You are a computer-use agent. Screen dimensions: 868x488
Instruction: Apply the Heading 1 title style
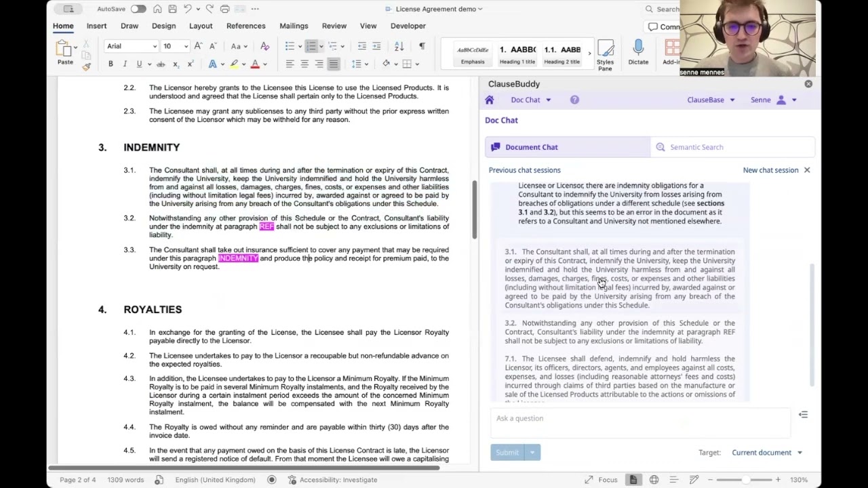517,54
